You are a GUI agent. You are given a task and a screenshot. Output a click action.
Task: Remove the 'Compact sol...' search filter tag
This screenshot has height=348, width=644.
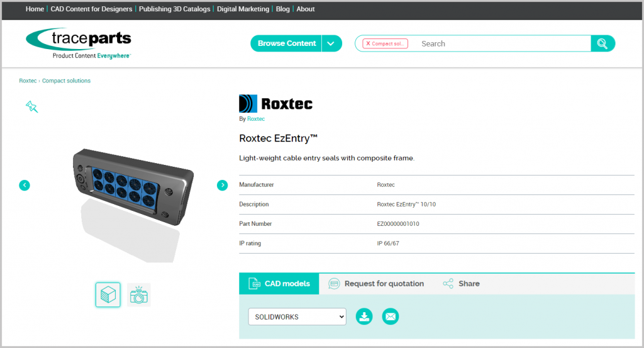coord(368,43)
